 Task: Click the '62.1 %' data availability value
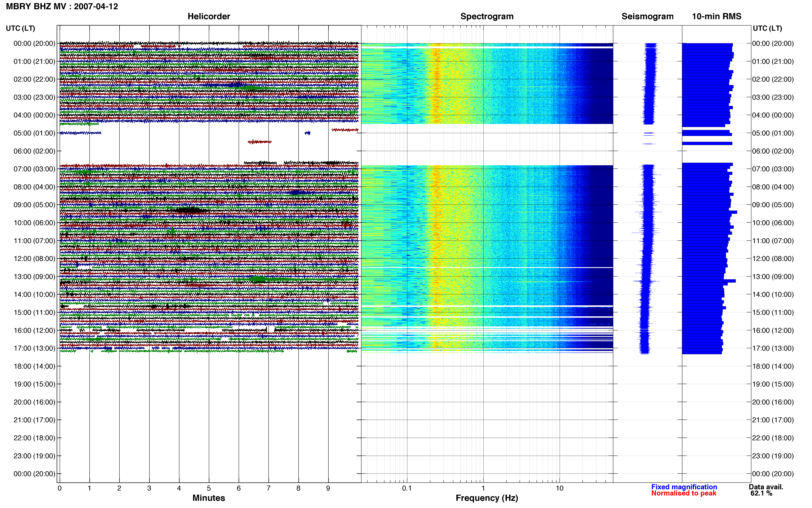click(x=761, y=493)
